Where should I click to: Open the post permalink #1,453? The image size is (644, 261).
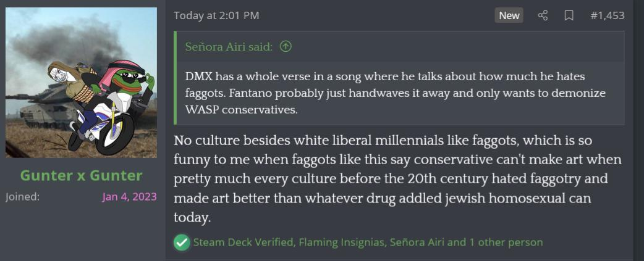(607, 15)
